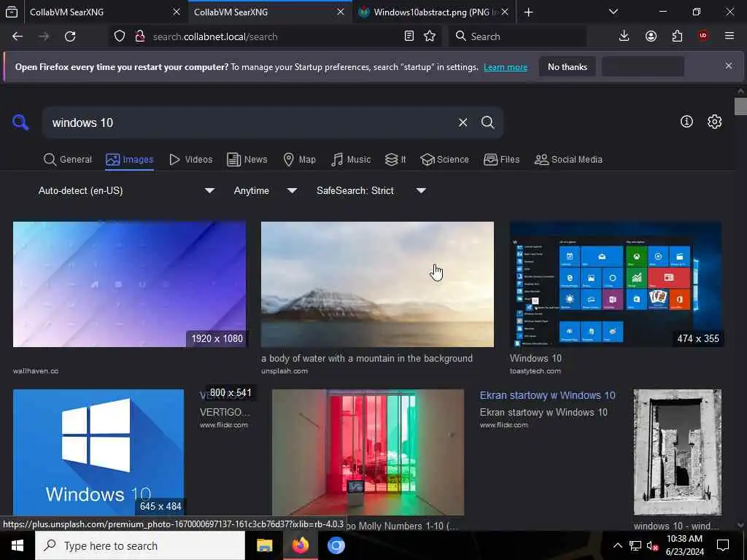Open Firefox View in tab bar
The image size is (747, 560).
[12, 12]
